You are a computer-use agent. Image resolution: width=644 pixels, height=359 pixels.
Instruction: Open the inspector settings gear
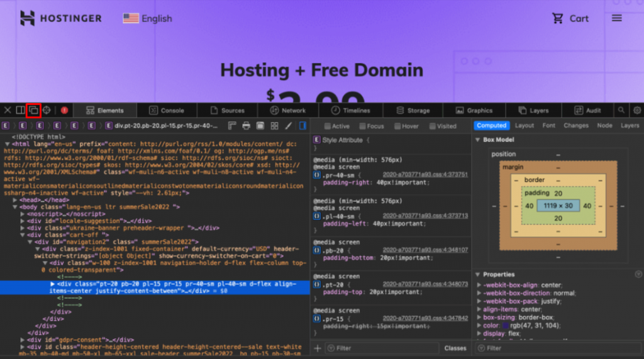click(x=637, y=110)
